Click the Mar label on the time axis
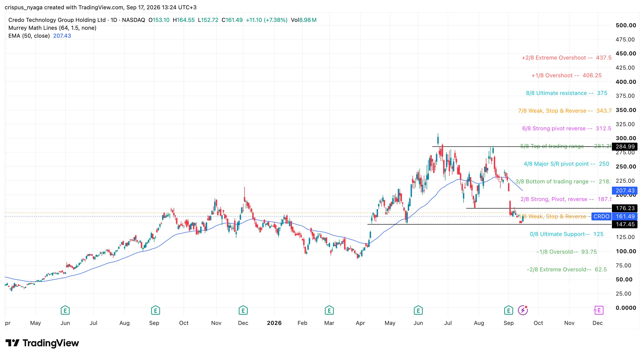The height and width of the screenshot is (357, 644). coord(329,323)
